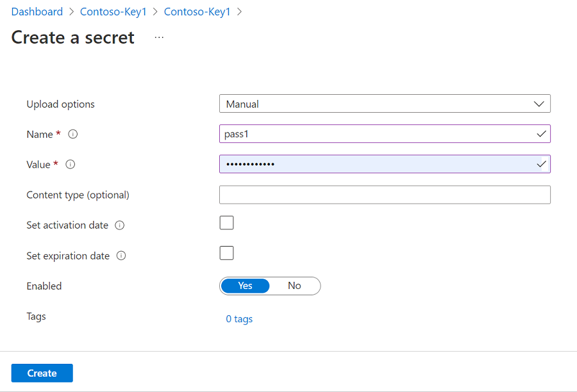Select Yes on the Enabled toggle

point(246,286)
